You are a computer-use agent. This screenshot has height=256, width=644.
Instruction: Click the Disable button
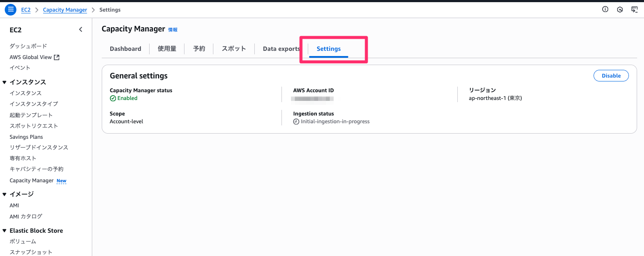(611, 76)
